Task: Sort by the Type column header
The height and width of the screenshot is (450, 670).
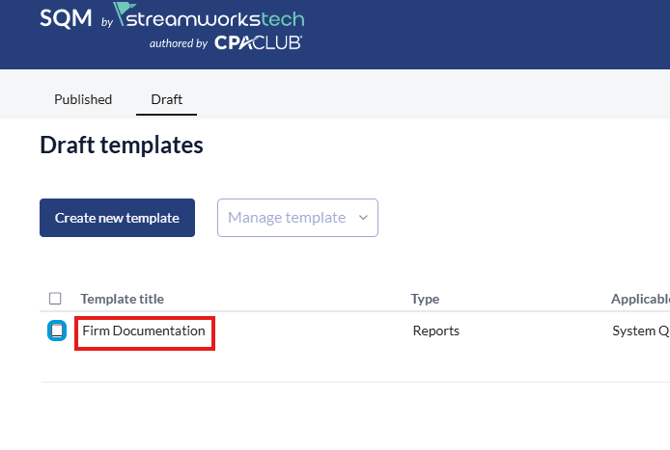Action: 425,298
